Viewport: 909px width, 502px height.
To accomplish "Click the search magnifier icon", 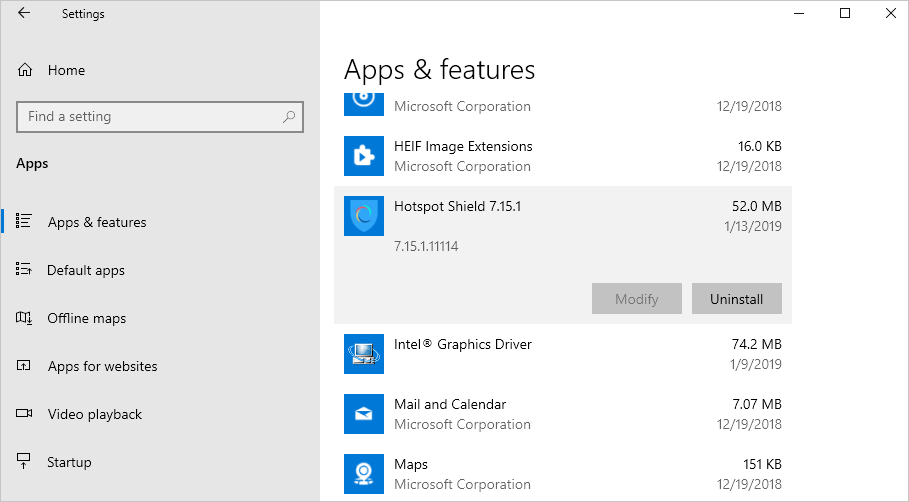I will click(289, 117).
